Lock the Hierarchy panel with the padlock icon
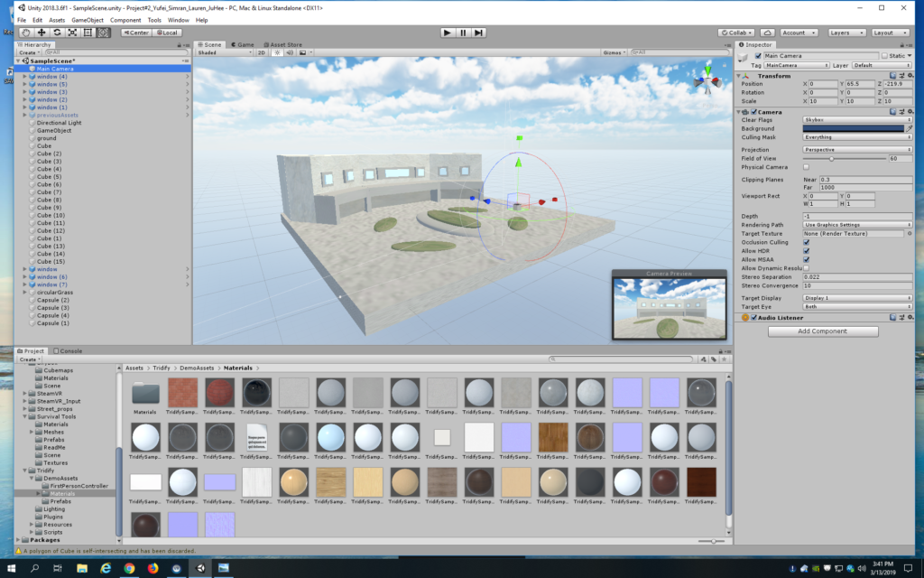The height and width of the screenshot is (578, 924). point(180,45)
